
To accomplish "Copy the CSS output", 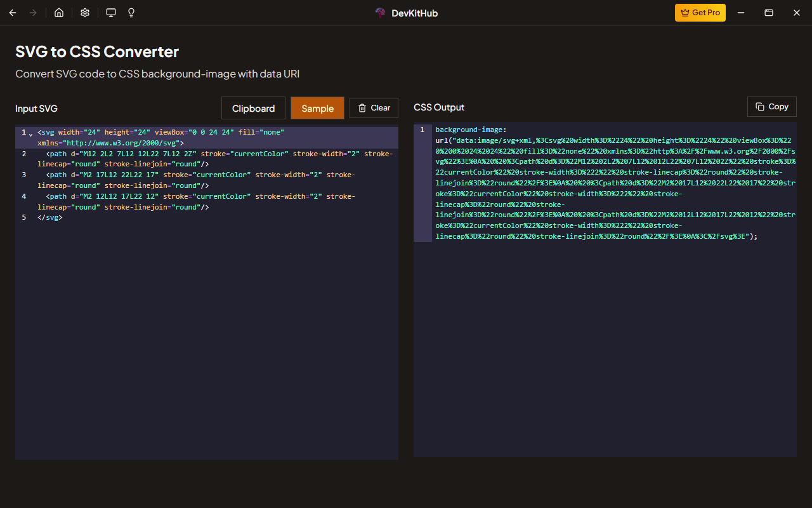I will 772,107.
